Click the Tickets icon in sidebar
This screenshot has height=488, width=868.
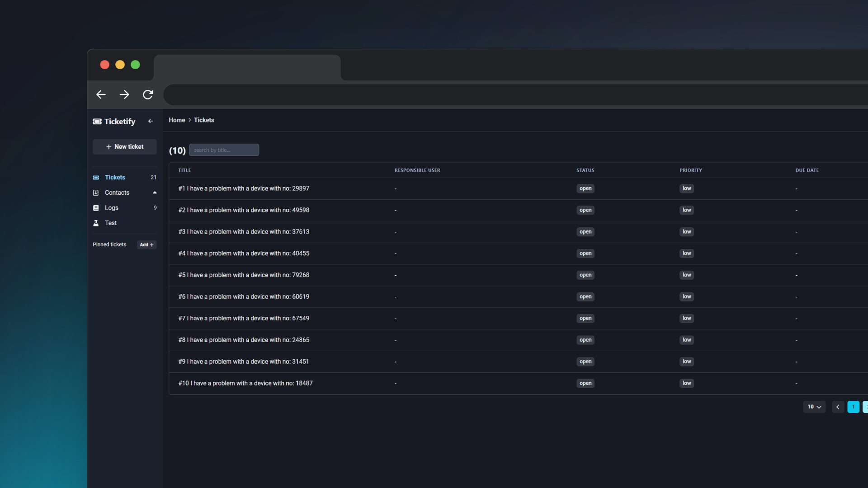tap(96, 178)
